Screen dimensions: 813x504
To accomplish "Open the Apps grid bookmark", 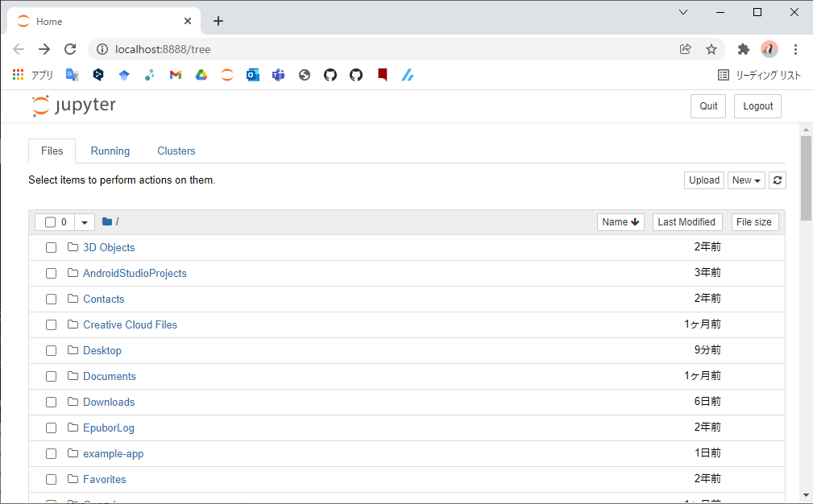I will 33,75.
